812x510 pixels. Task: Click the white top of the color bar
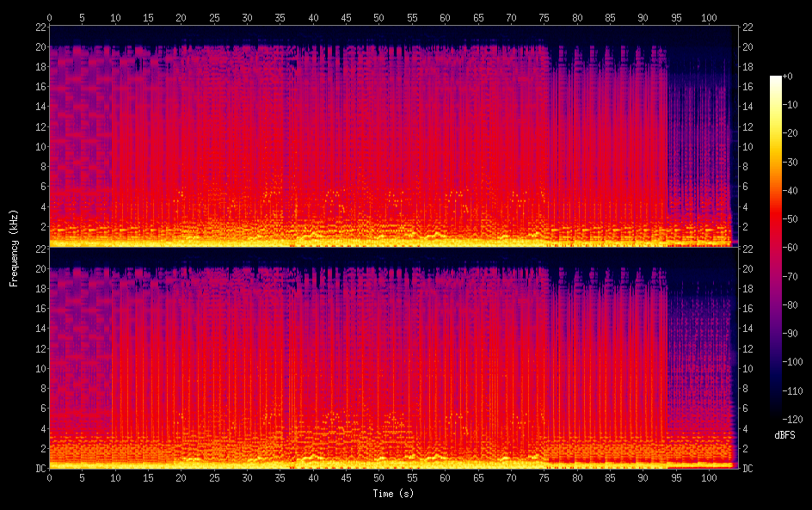[776, 80]
